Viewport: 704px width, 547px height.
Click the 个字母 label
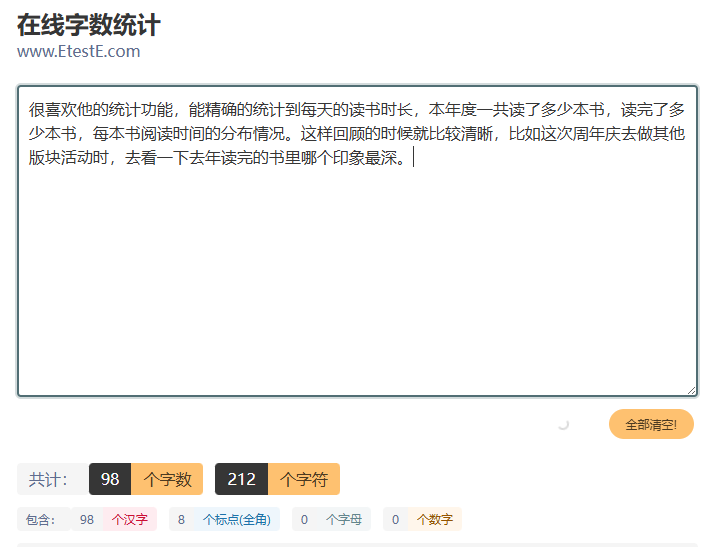pyautogui.click(x=344, y=519)
